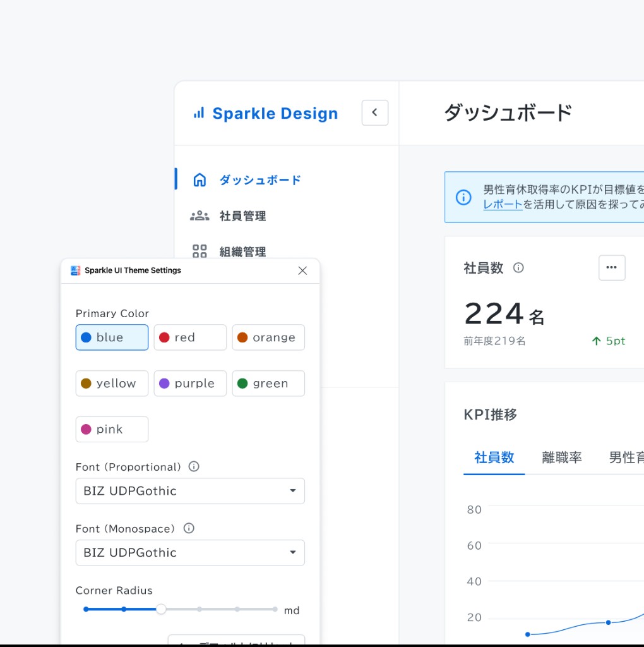The width and height of the screenshot is (644, 647).
Task: Select the red primary color option
Action: pos(190,337)
